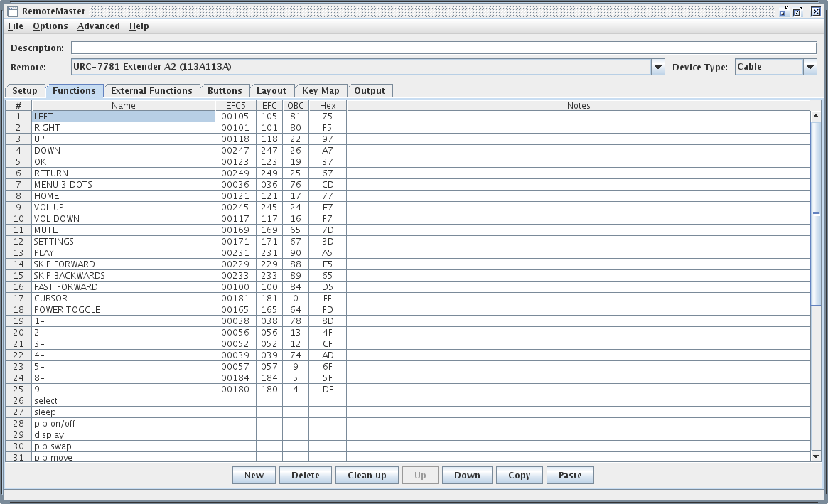
Task: Move row with the Down button
Action: (467, 476)
